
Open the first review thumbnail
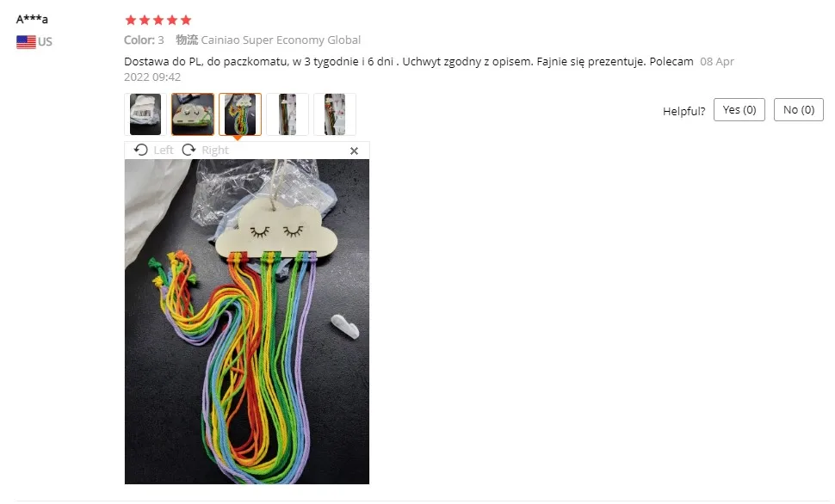[145, 114]
